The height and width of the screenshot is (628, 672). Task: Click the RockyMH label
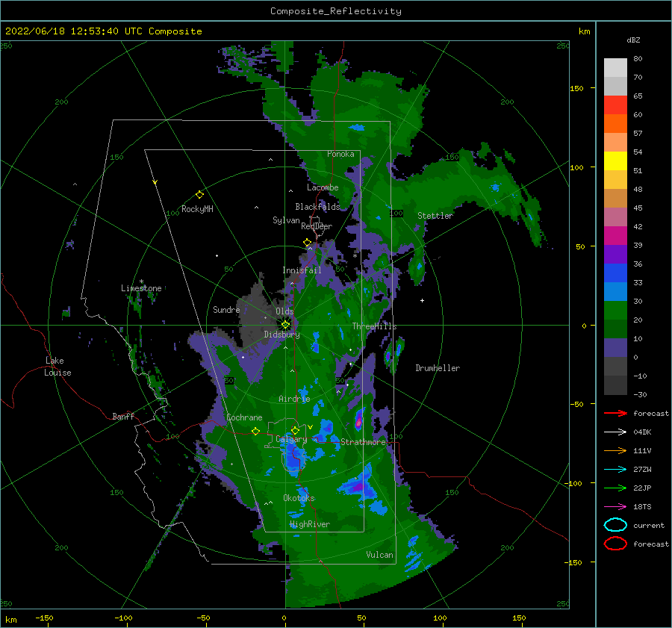pyautogui.click(x=197, y=209)
